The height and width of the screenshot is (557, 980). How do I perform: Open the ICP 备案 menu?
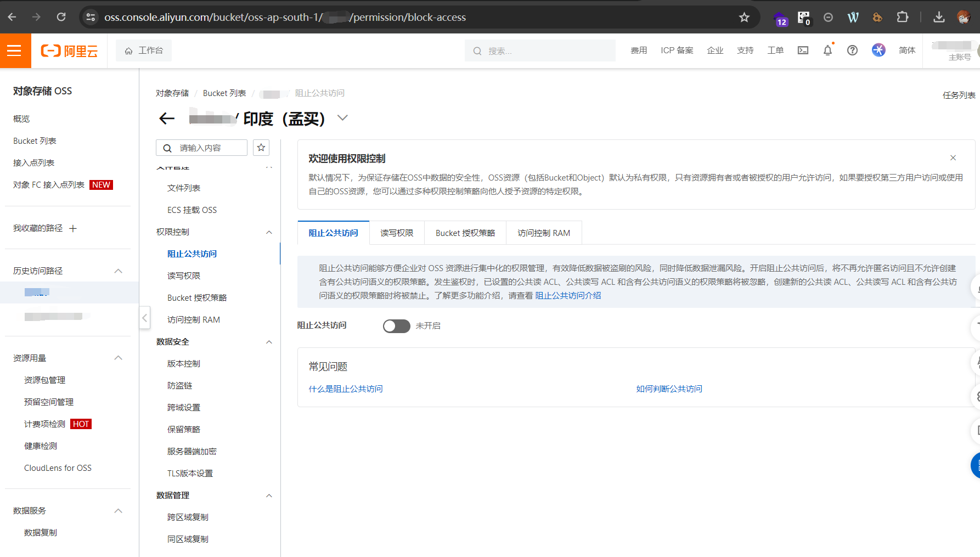(x=677, y=50)
